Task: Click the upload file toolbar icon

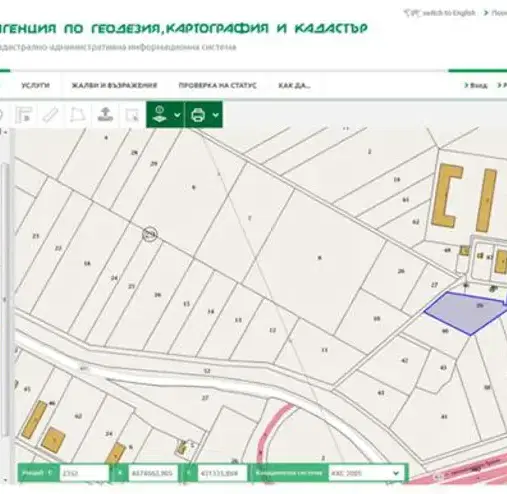Action: click(x=105, y=115)
